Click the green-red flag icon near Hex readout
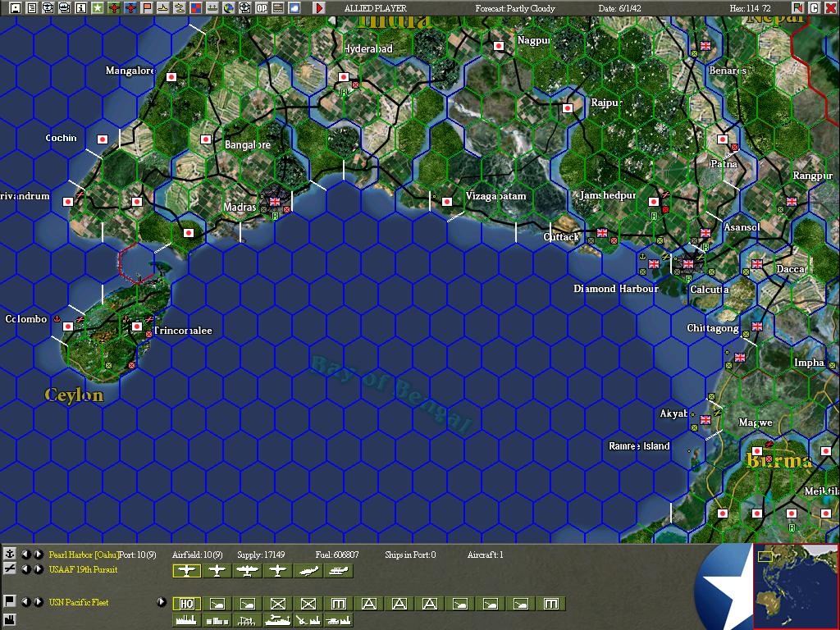Viewport: 840px width, 630px height. pos(798,7)
